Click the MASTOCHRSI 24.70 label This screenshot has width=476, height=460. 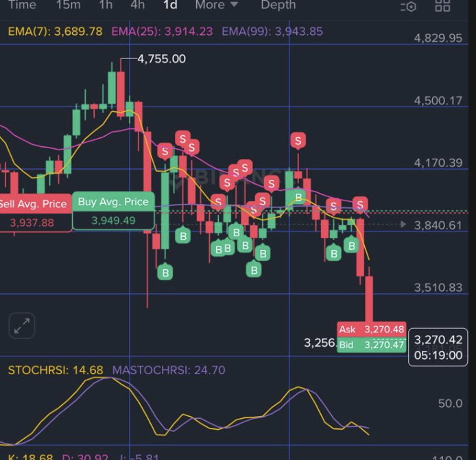click(169, 370)
